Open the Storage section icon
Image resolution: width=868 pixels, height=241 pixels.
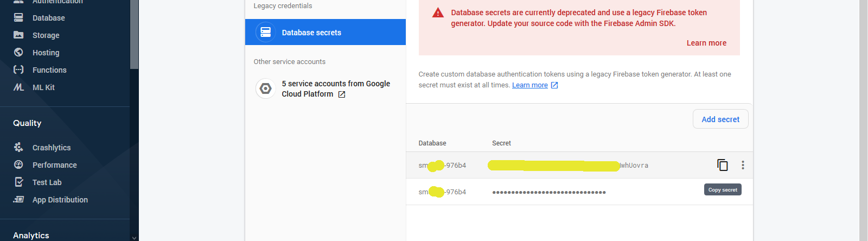pyautogui.click(x=18, y=35)
